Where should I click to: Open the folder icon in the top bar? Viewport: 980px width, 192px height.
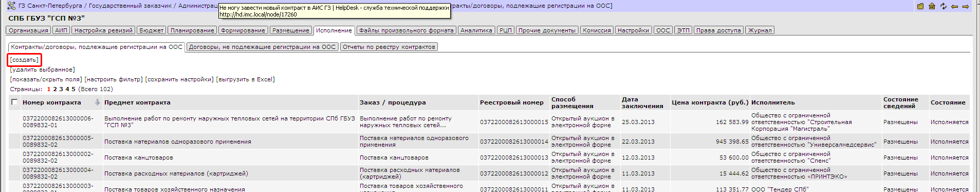920,6
